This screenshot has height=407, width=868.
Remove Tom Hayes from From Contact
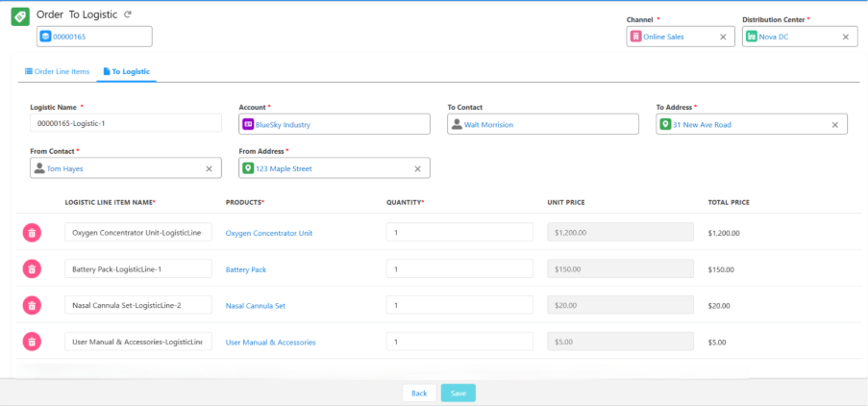pos(209,168)
